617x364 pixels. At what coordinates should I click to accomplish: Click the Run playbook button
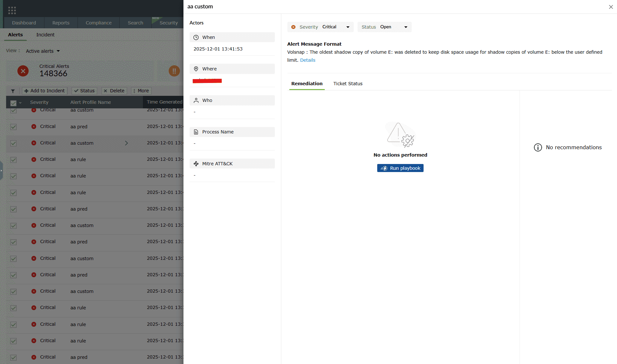[400, 168]
